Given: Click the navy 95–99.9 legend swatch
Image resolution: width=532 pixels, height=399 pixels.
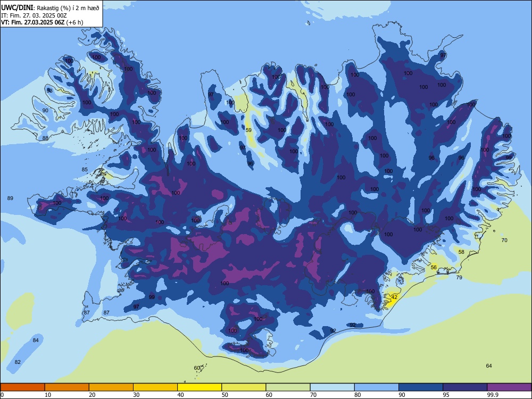Looking at the screenshot, I should point(465,387).
